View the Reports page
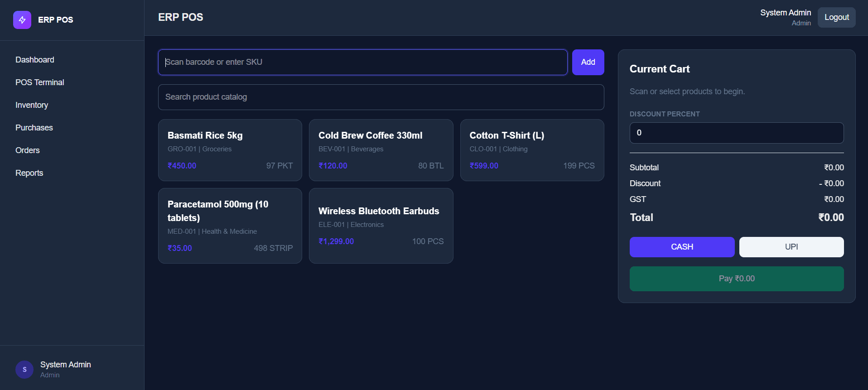Image resolution: width=868 pixels, height=390 pixels. (x=29, y=173)
